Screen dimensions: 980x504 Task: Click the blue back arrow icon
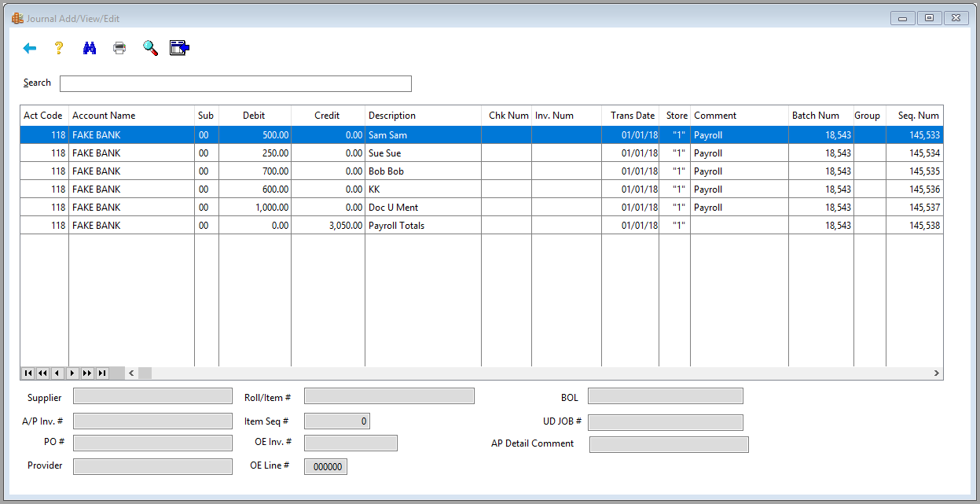click(x=31, y=49)
